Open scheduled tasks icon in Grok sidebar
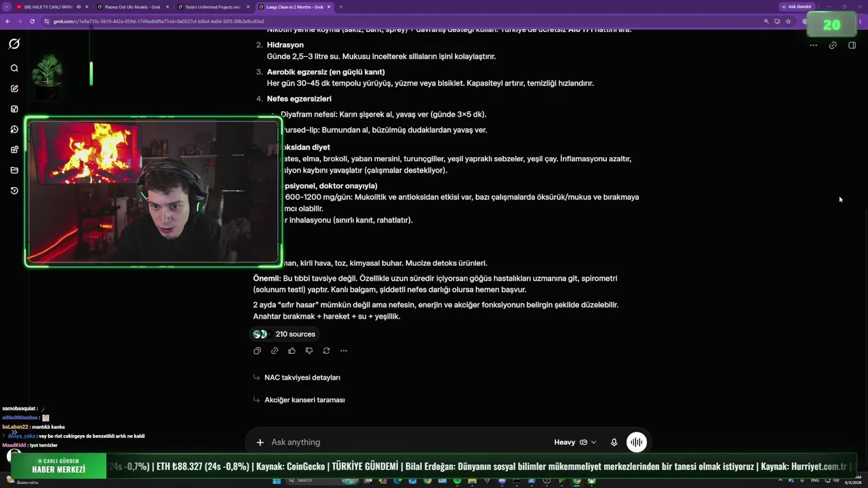Screen dimensions: 868x488 14,129
